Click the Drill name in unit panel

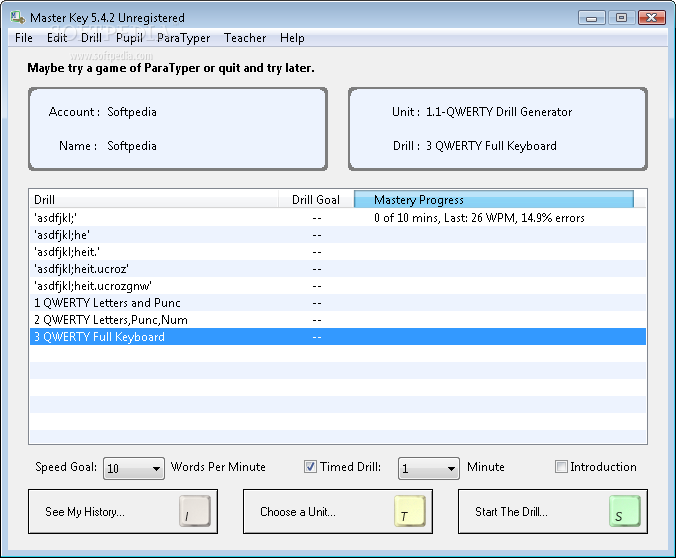click(x=491, y=146)
